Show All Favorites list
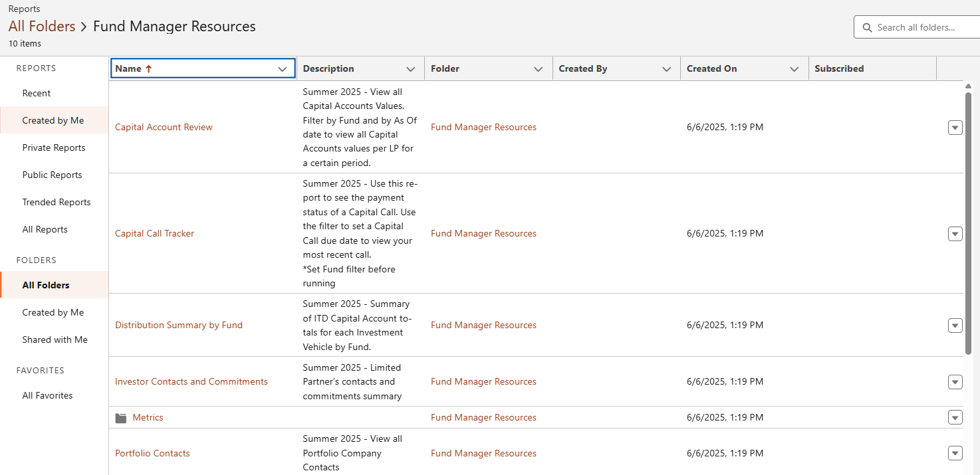This screenshot has height=475, width=980. click(x=48, y=396)
